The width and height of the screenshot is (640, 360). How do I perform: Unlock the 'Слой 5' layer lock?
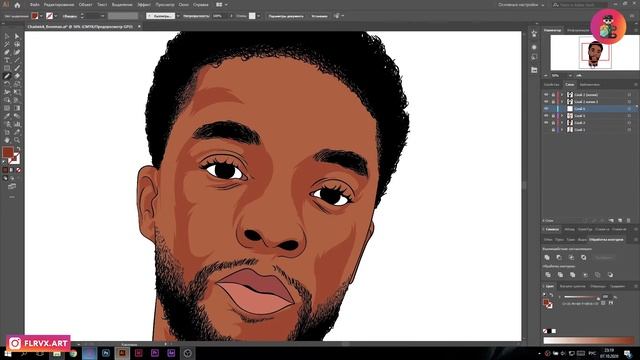(x=553, y=116)
